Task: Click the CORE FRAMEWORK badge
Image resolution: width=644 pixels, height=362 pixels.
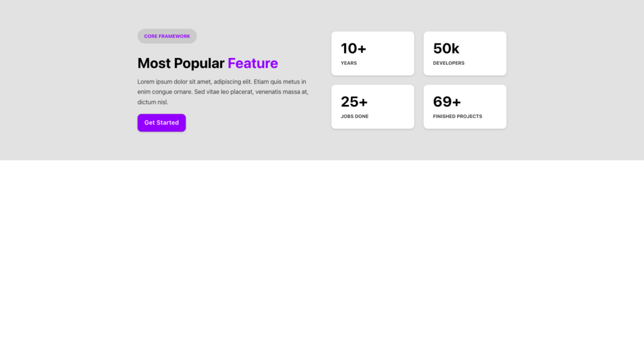Action: [x=167, y=36]
